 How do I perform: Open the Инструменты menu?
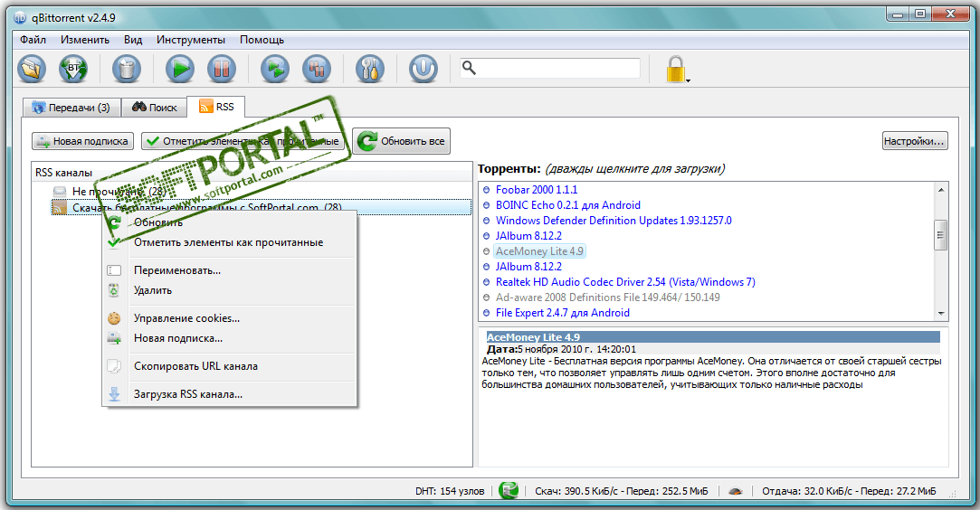(191, 39)
